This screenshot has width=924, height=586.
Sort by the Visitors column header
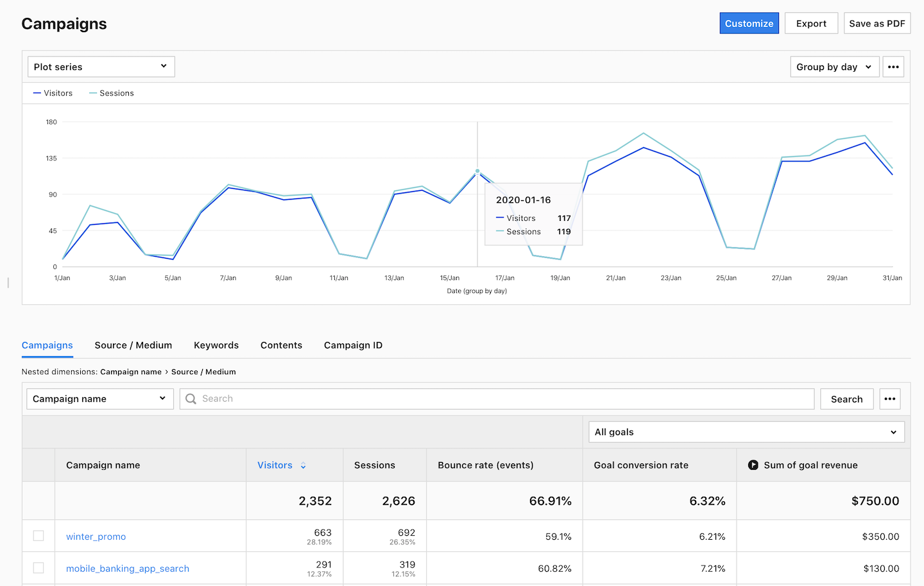(275, 465)
